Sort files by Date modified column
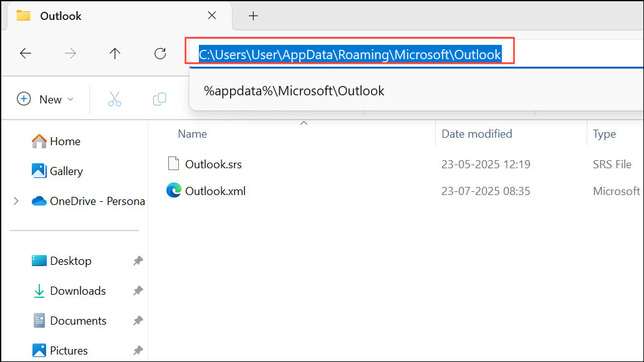 [x=477, y=134]
